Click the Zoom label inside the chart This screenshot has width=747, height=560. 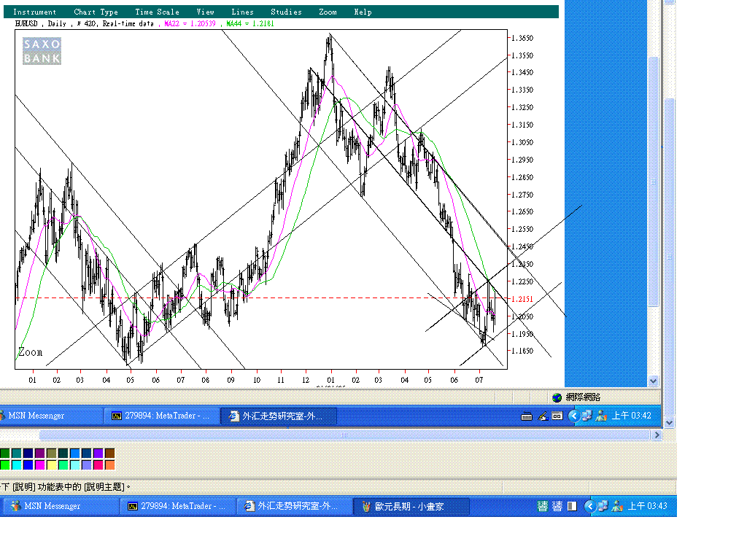(x=30, y=352)
